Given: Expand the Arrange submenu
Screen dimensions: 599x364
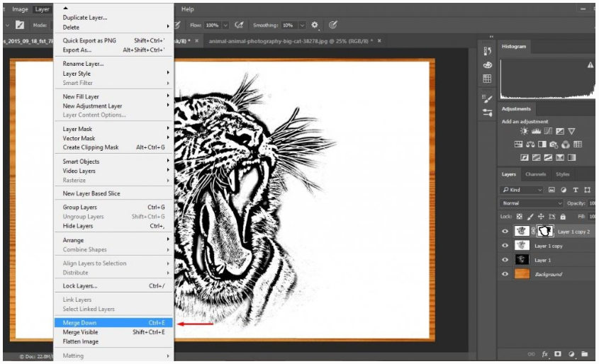Looking at the screenshot, I should [x=114, y=240].
